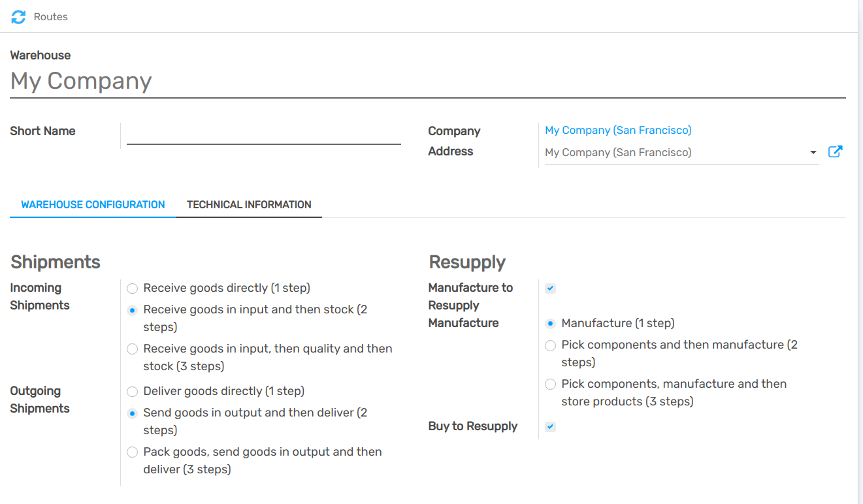Choose Receive goods in input, then stock (2 steps)
This screenshot has width=863, height=504.
133,309
